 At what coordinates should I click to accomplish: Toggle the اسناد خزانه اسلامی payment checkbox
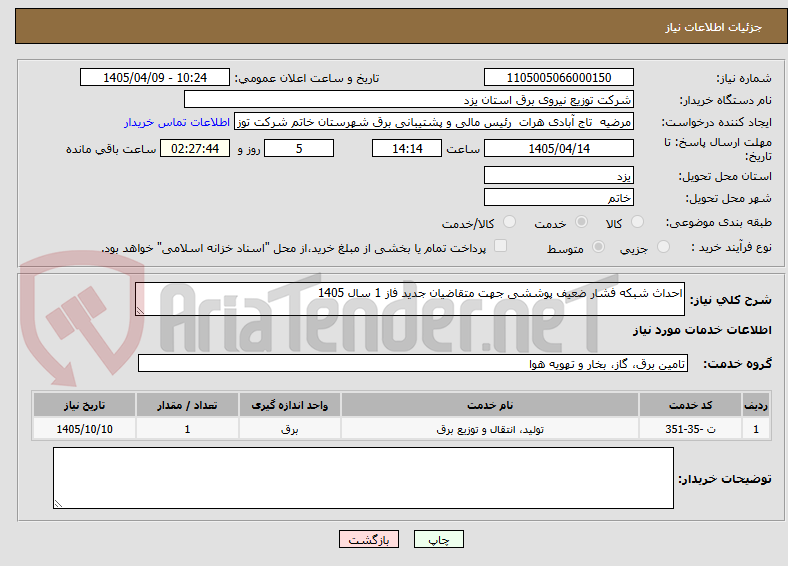500,246
